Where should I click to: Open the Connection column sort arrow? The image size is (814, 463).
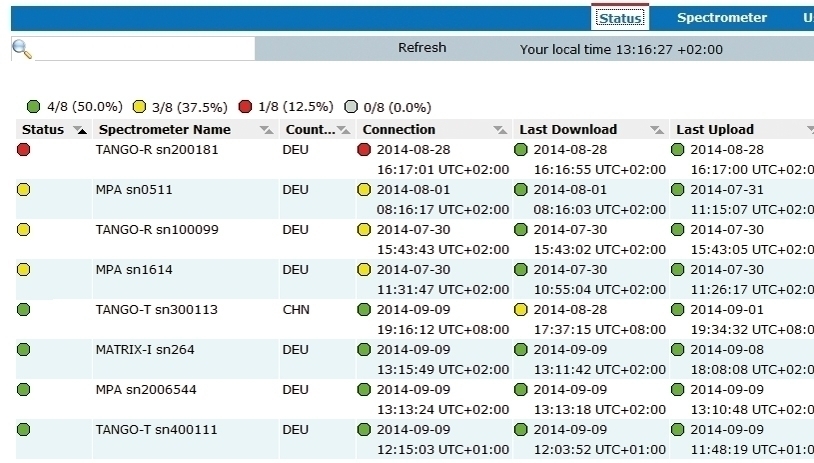point(500,130)
